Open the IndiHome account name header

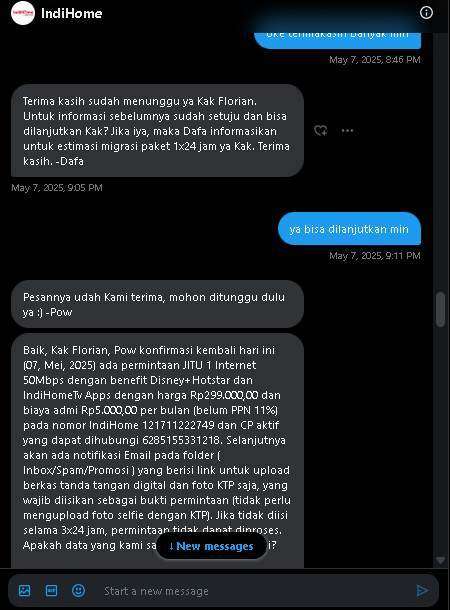[72, 13]
